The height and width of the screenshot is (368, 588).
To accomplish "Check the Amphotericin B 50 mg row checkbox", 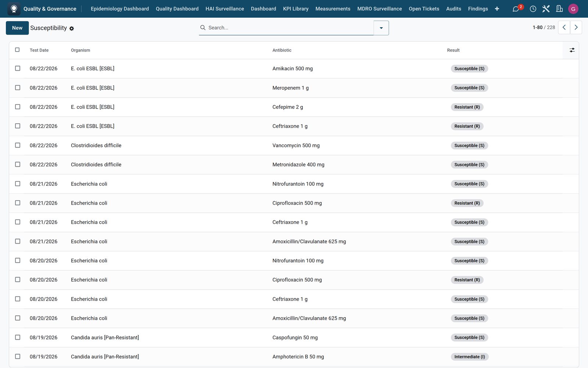I will point(18,357).
